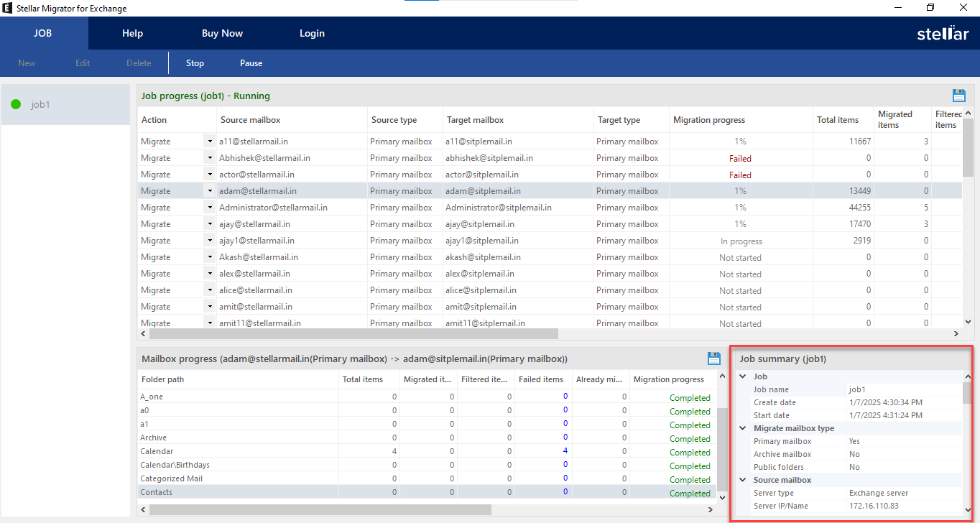This screenshot has width=980, height=523.
Task: Click the Edit job button
Action: point(83,63)
